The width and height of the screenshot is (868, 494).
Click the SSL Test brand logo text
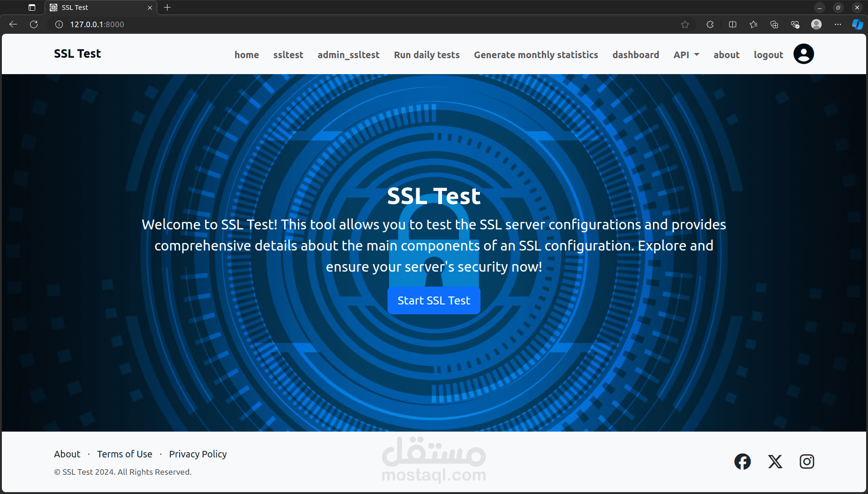pos(77,54)
